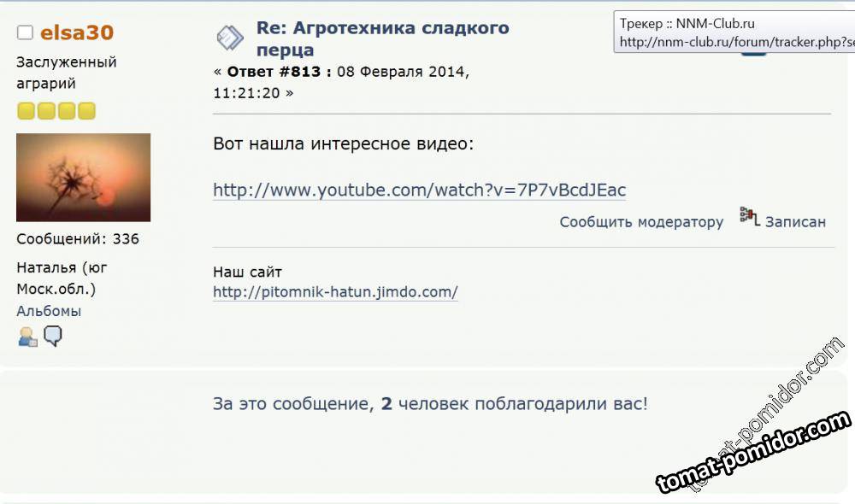The height and width of the screenshot is (504, 855).
Task: Click the Сообщений: 336 post count
Action: [78, 238]
